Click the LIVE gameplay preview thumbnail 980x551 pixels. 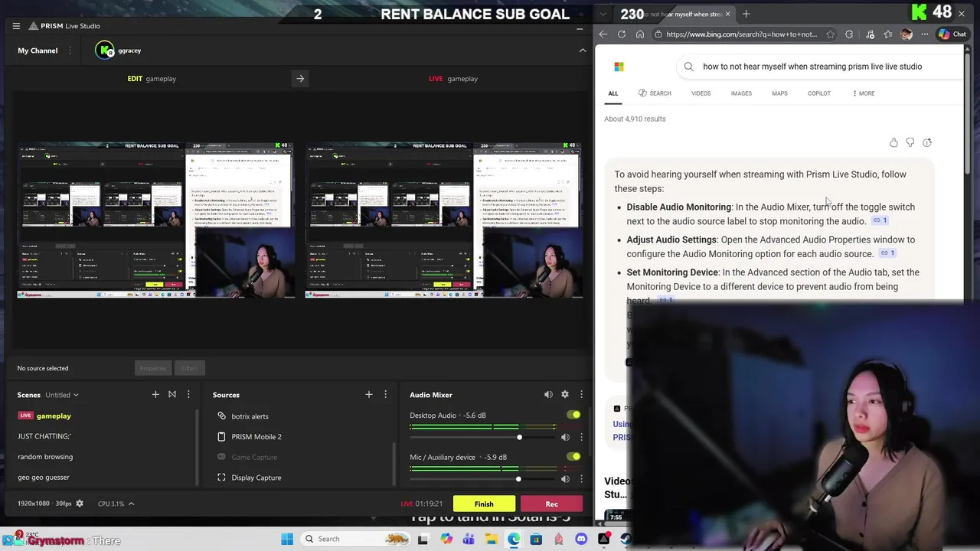(x=444, y=220)
